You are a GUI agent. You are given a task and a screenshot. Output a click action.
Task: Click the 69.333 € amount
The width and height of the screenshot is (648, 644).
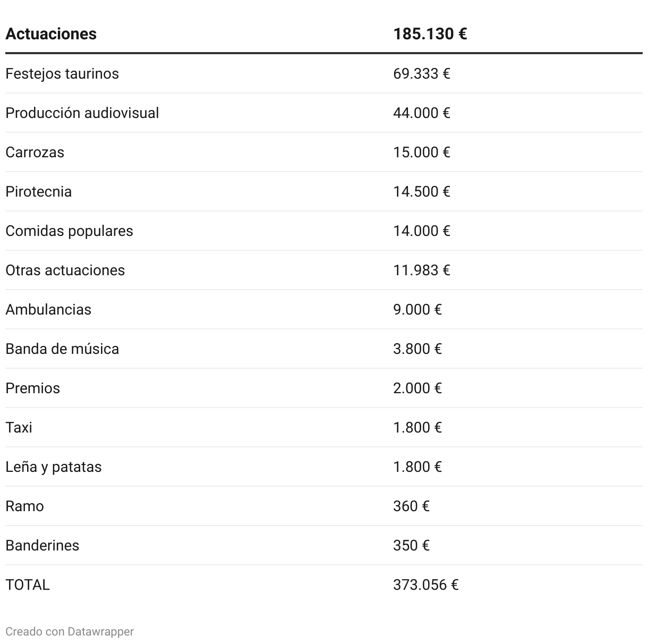point(421,73)
